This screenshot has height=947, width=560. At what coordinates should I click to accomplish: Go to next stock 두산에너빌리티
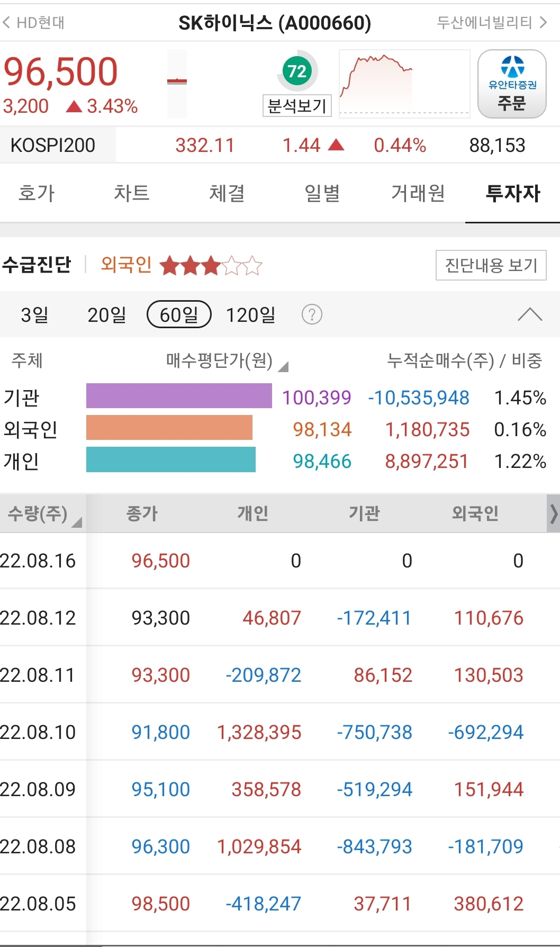(492, 22)
